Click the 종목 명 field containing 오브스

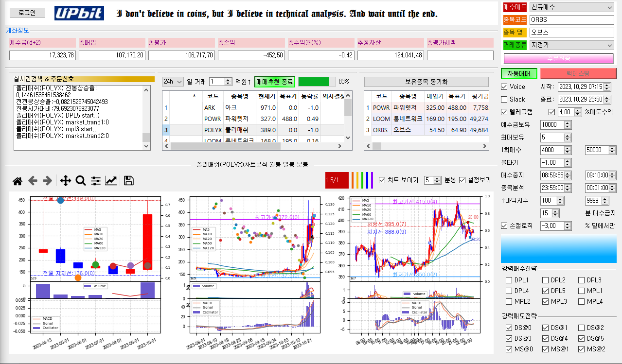572,33
